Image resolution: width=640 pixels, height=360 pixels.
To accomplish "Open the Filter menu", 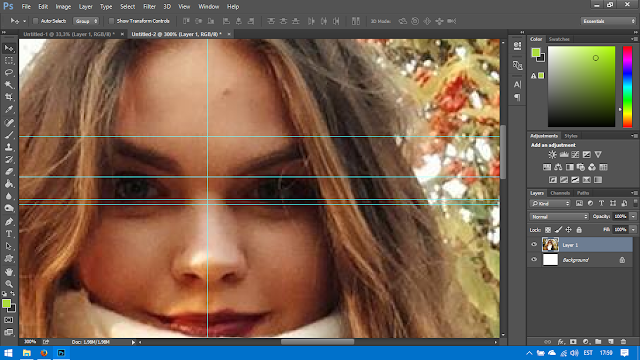I will click(149, 7).
